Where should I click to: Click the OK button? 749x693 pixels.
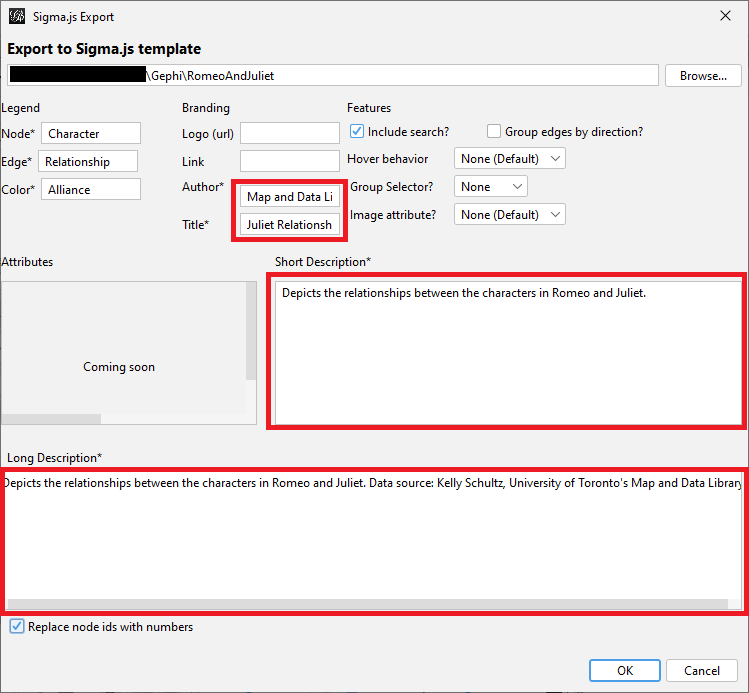click(x=625, y=671)
